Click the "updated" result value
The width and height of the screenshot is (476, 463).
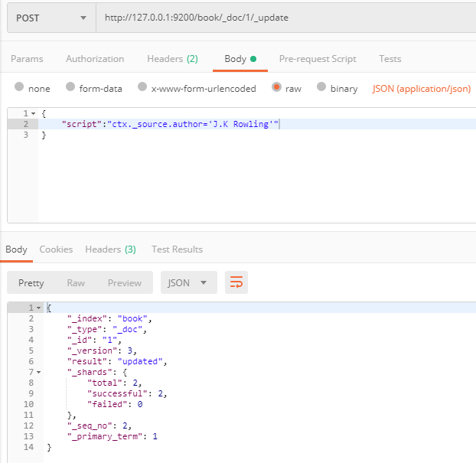pos(140,361)
